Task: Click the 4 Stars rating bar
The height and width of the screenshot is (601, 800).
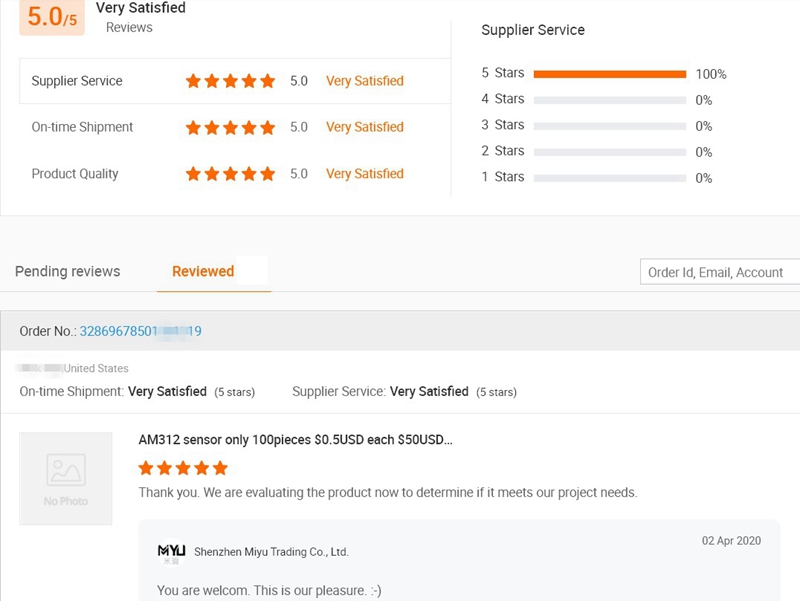Action: 609,100
